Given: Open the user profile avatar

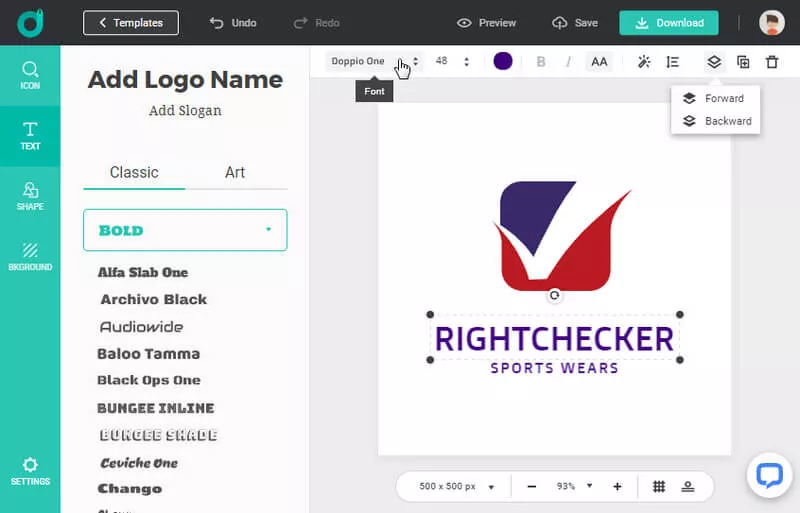Looking at the screenshot, I should click(x=771, y=22).
